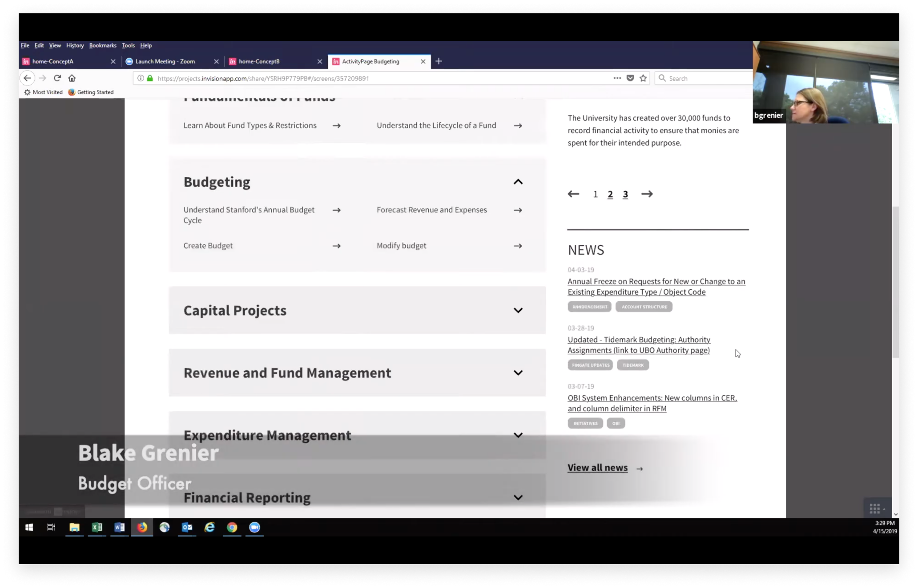
Task: Click the browser reload icon
Action: (x=57, y=78)
